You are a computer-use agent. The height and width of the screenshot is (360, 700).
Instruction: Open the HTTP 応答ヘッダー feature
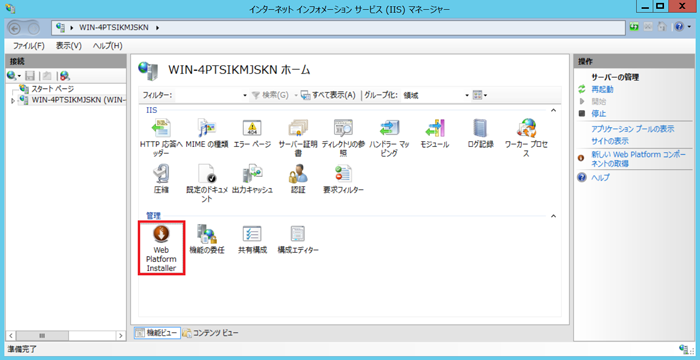pyautogui.click(x=161, y=138)
